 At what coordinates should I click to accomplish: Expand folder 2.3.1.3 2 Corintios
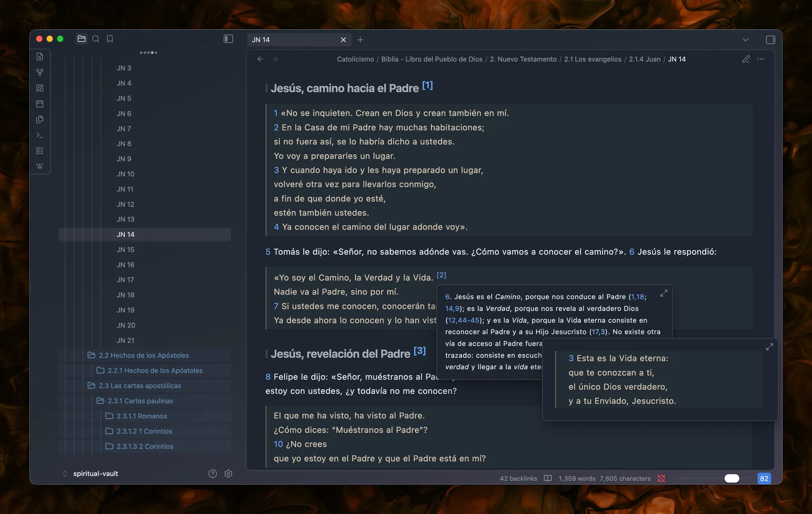144,446
